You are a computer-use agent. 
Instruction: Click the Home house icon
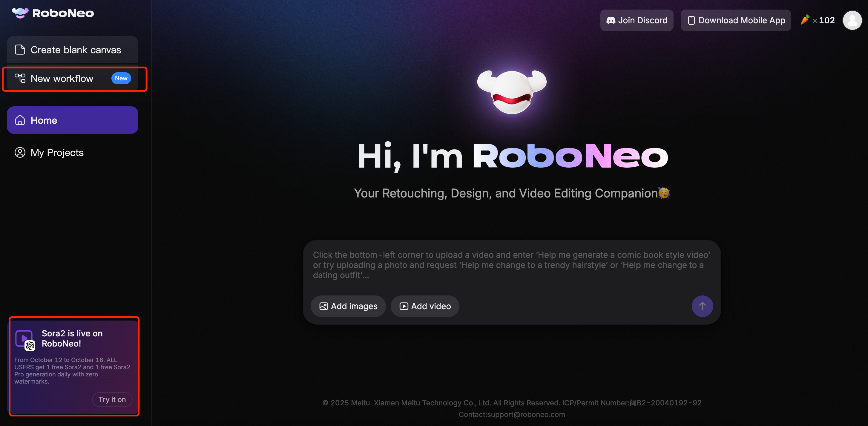(x=20, y=120)
